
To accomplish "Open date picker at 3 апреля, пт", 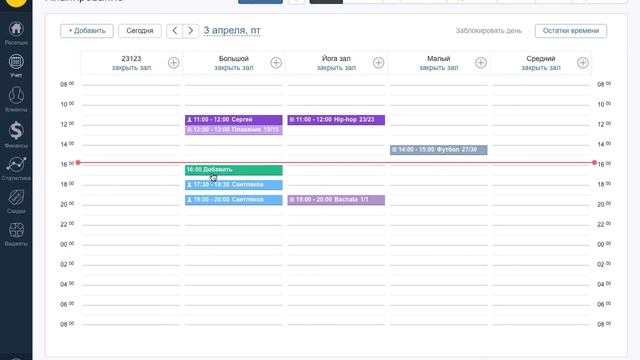I will pyautogui.click(x=232, y=31).
